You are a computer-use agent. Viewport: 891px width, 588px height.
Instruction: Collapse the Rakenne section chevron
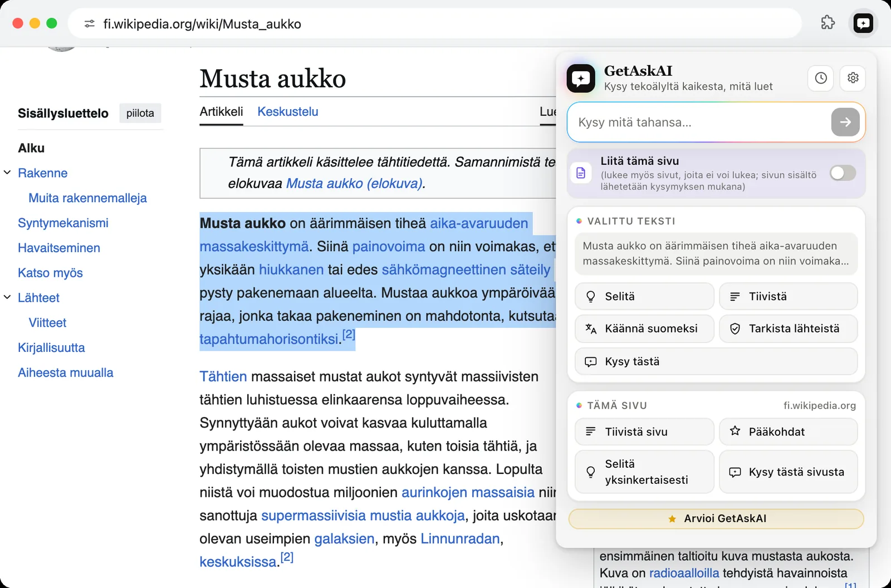point(7,173)
